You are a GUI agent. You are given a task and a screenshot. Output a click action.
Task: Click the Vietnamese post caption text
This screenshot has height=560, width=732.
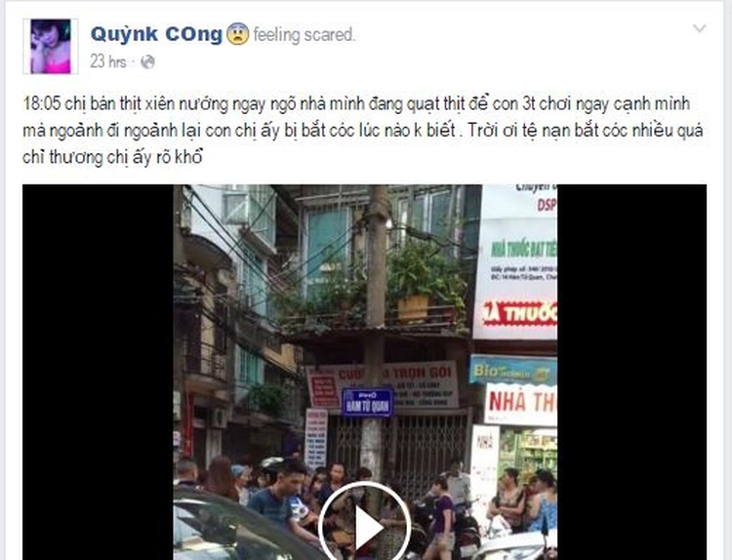[363, 130]
